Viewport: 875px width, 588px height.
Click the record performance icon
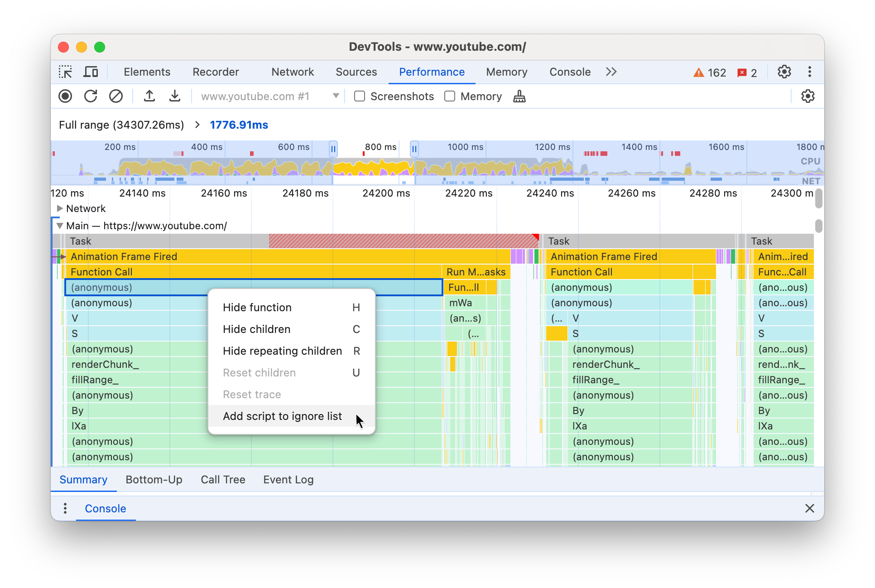pyautogui.click(x=66, y=97)
